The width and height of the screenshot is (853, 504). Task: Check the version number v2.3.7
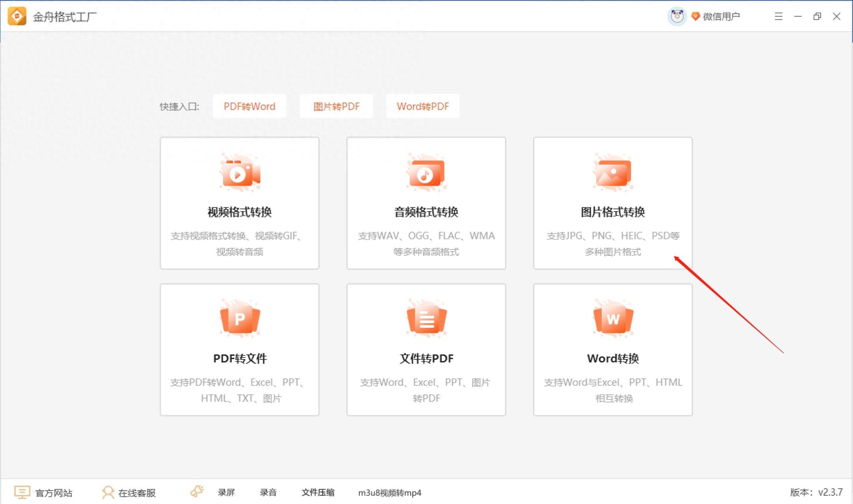pyautogui.click(x=818, y=493)
